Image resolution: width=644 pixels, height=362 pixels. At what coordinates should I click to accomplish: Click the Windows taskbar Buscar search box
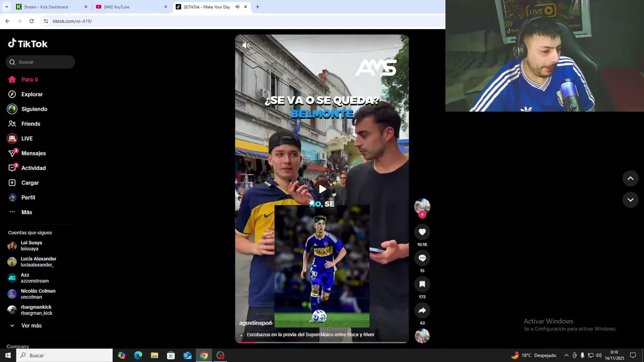[x=64, y=355]
